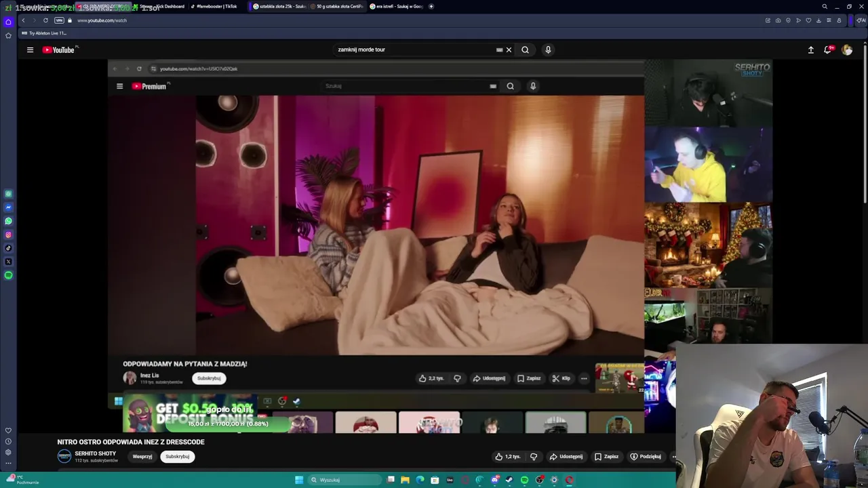Switch to the "era istrefi - Szukaj w Google" tab
Screen dimensions: 868x488
pos(397,6)
